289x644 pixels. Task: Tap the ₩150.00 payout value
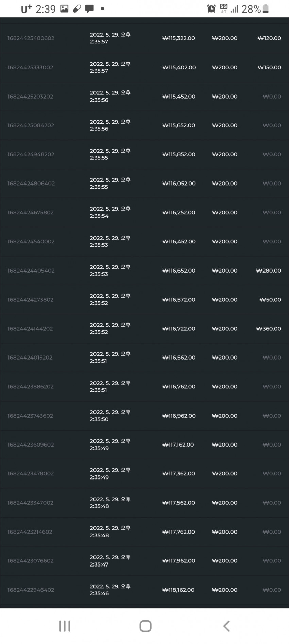click(269, 67)
